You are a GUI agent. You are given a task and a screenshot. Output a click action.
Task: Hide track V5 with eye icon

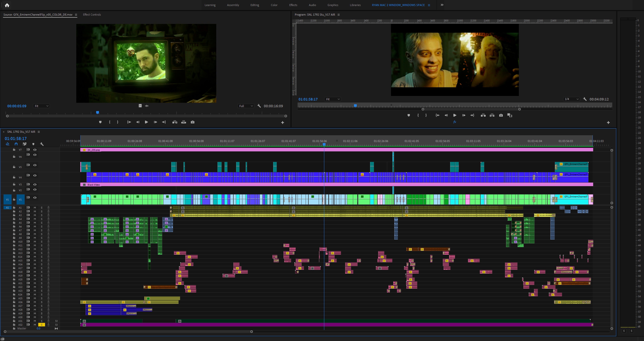[35, 165]
